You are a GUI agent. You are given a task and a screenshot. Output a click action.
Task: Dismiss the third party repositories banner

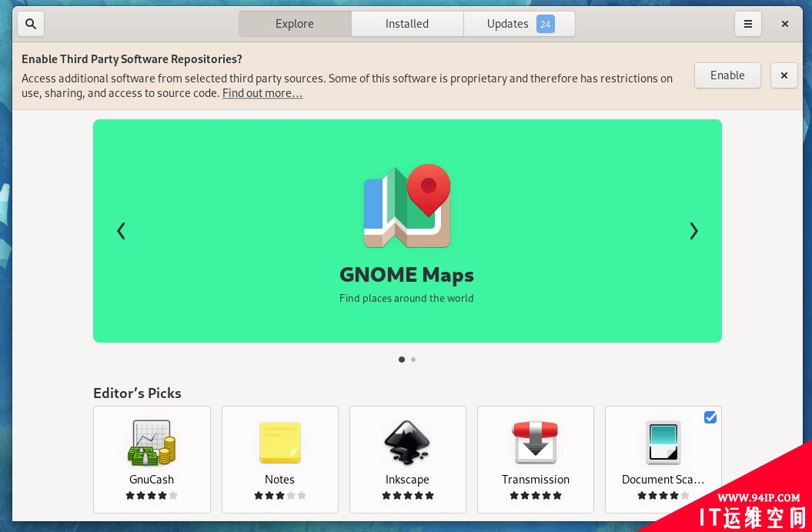pos(784,75)
